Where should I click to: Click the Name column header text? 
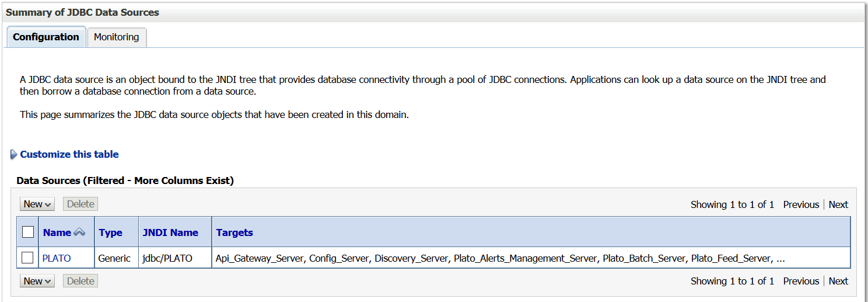point(57,232)
